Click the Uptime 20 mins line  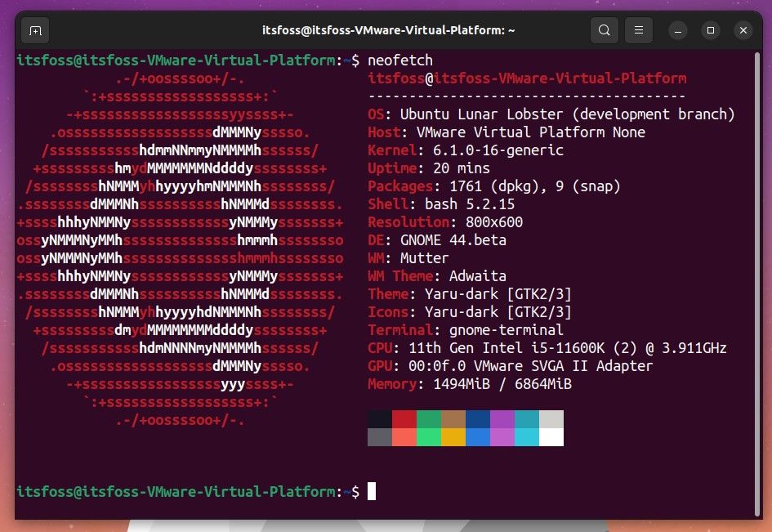(429, 168)
